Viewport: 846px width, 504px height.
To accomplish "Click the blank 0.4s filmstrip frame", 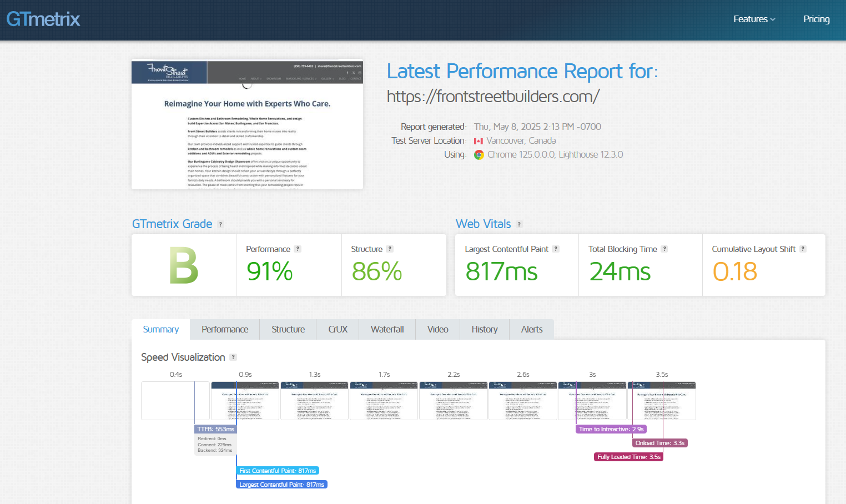I will tap(175, 401).
